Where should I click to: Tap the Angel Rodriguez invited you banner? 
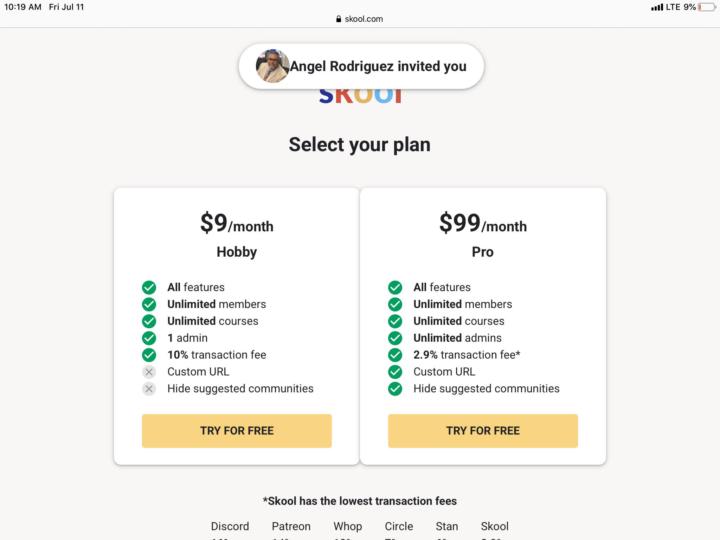[378, 67]
